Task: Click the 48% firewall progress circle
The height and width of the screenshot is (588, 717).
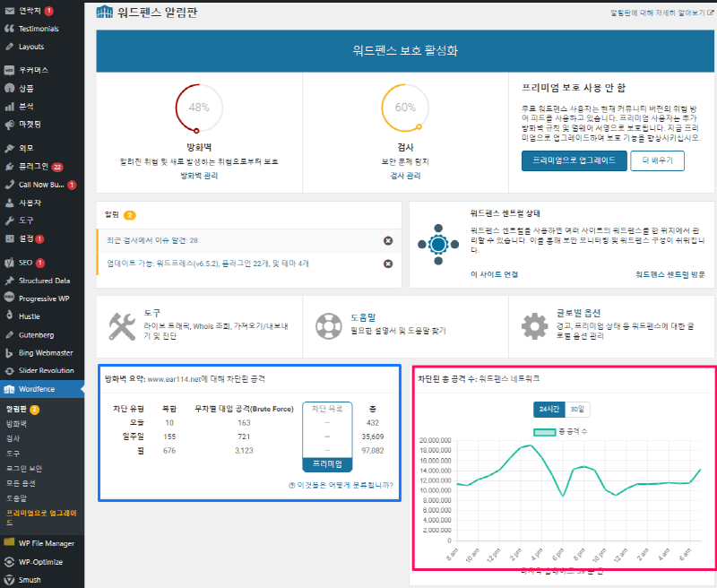Action: [x=199, y=108]
